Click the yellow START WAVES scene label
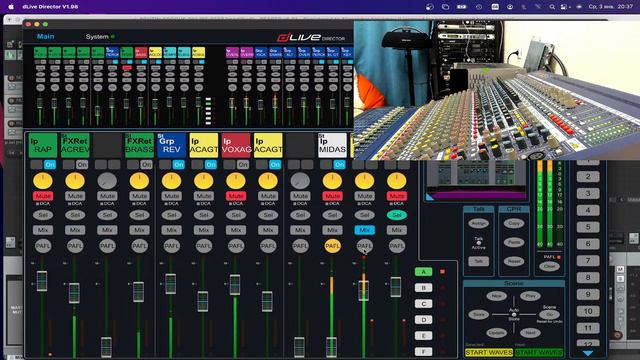The height and width of the screenshot is (360, 640). click(x=489, y=352)
